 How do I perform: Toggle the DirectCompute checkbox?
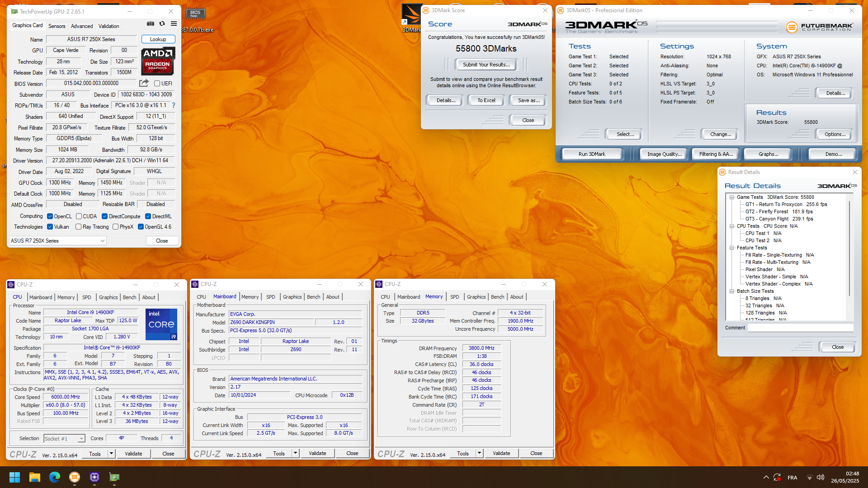tap(104, 216)
